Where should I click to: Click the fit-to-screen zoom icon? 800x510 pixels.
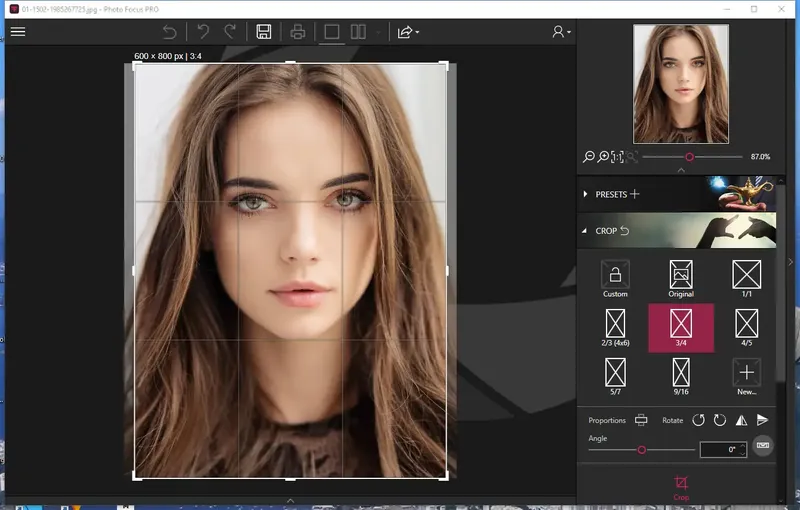632,157
